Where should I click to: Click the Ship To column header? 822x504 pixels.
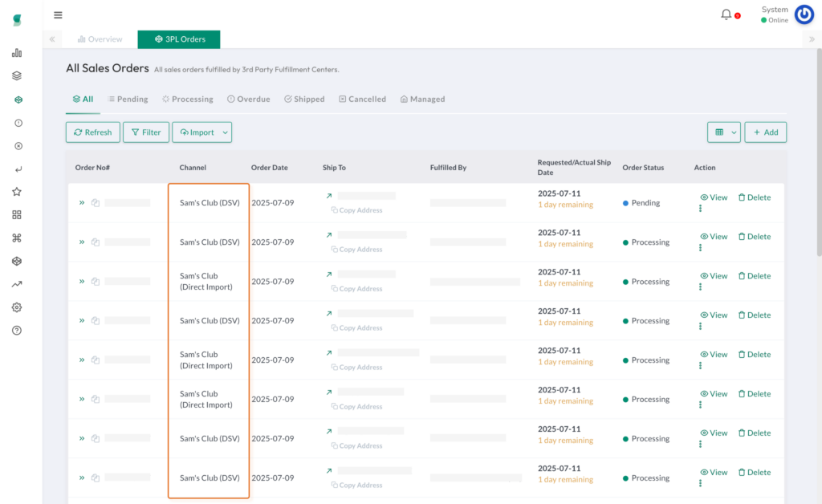pyautogui.click(x=335, y=168)
